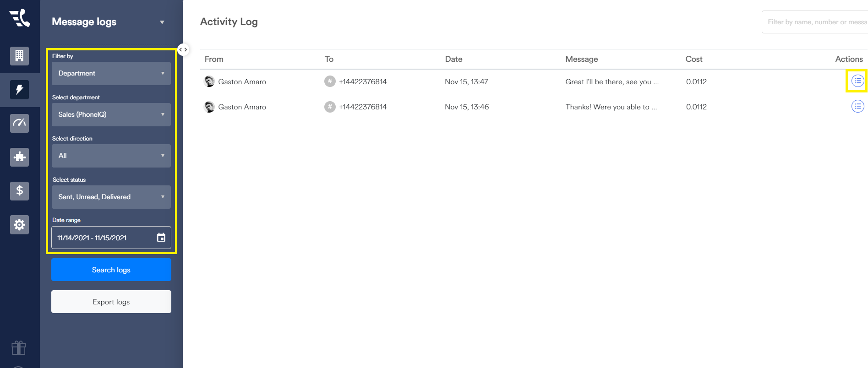Viewport: 868px width, 368px height.
Task: Select the lightning bolt activity icon
Action: coord(19,89)
